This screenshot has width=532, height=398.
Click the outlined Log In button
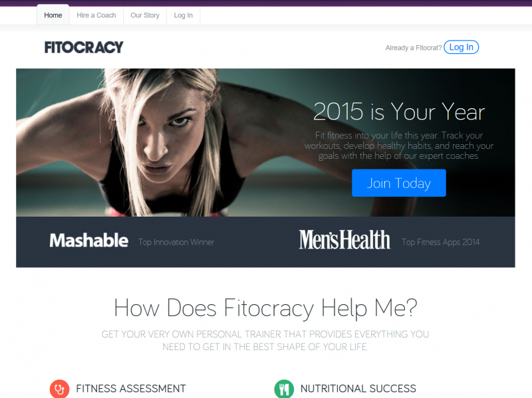click(461, 47)
